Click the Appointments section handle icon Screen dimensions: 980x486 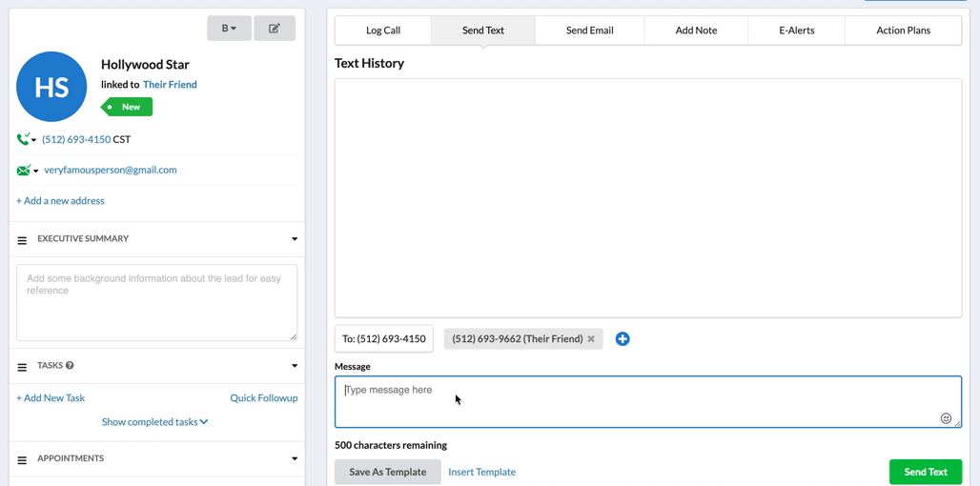pyautogui.click(x=22, y=460)
